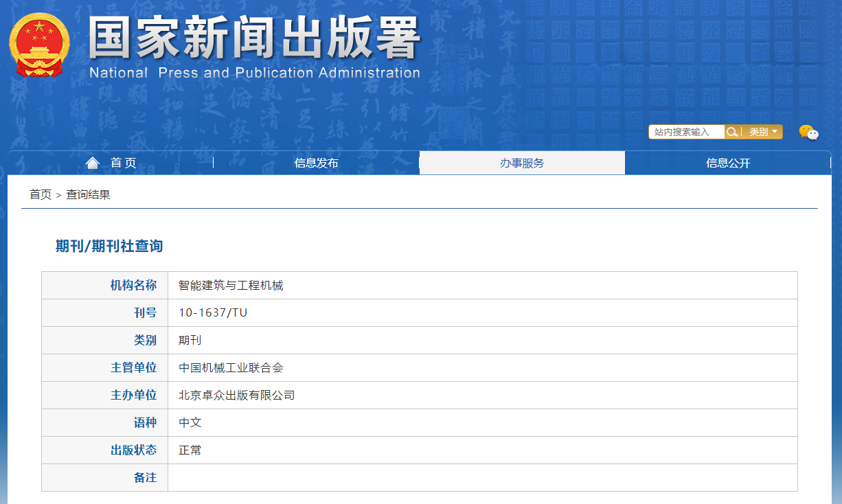Click the search icon inside gold search bar
This screenshot has width=842, height=504.
click(x=732, y=131)
